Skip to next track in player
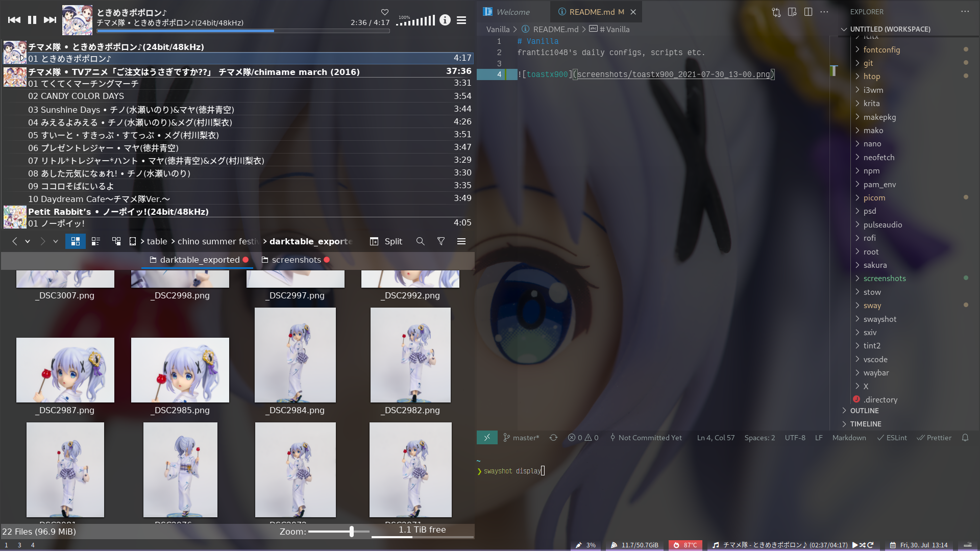Screen dimensions: 980x555 (x=50, y=20)
